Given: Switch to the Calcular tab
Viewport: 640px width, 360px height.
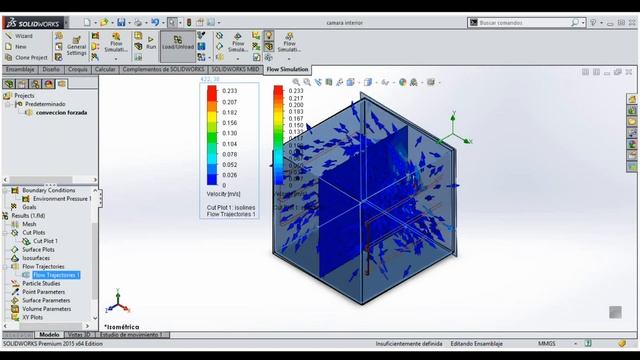Looking at the screenshot, I should 105,69.
